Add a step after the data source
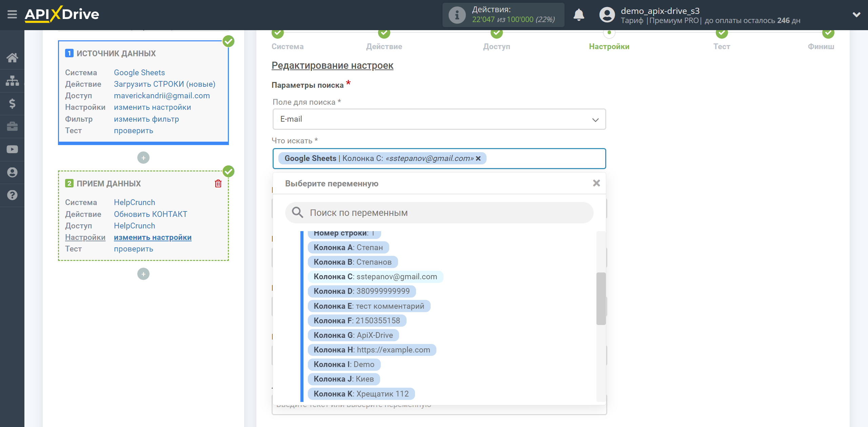The image size is (868, 427). pyautogui.click(x=143, y=158)
